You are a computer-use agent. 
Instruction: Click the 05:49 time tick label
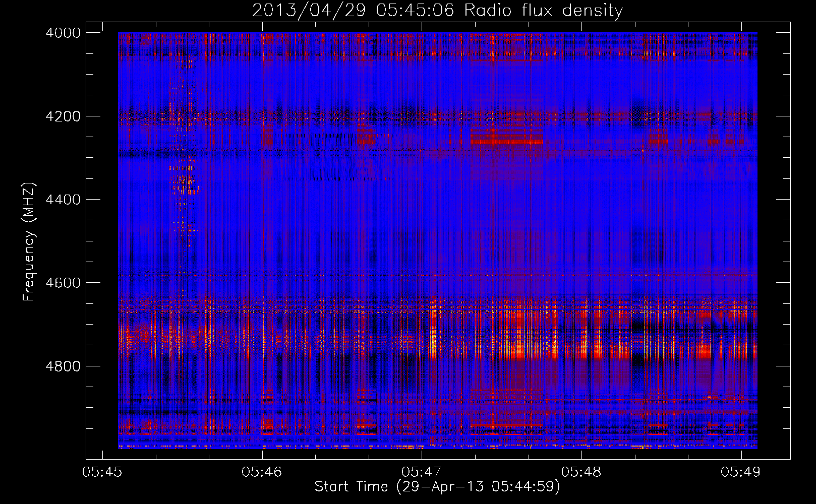(741, 472)
